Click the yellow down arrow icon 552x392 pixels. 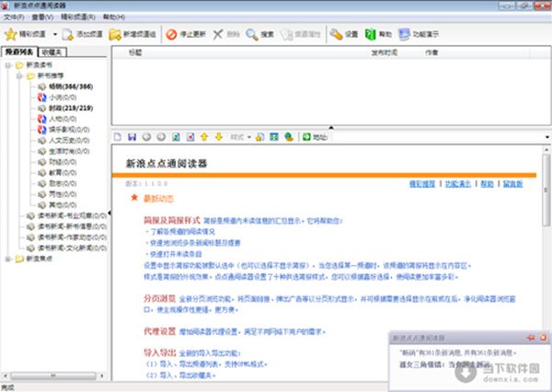point(219,137)
